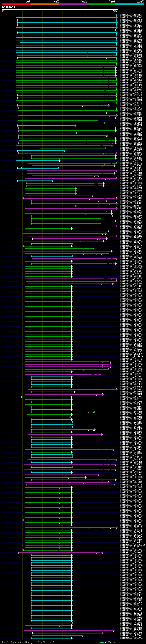Select hit label UniRef100_A7PLE6
The image size is (146, 644).
[x=131, y=45]
